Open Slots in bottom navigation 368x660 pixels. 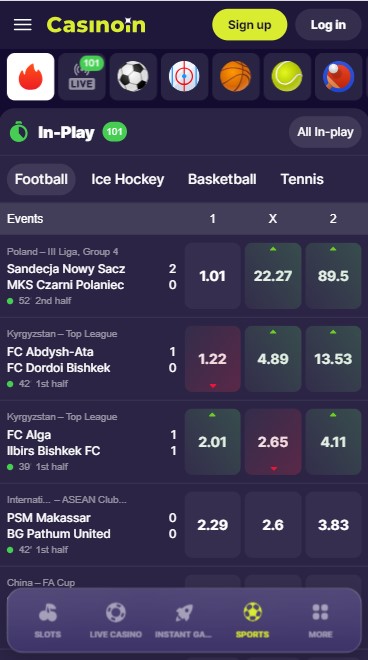(x=48, y=620)
